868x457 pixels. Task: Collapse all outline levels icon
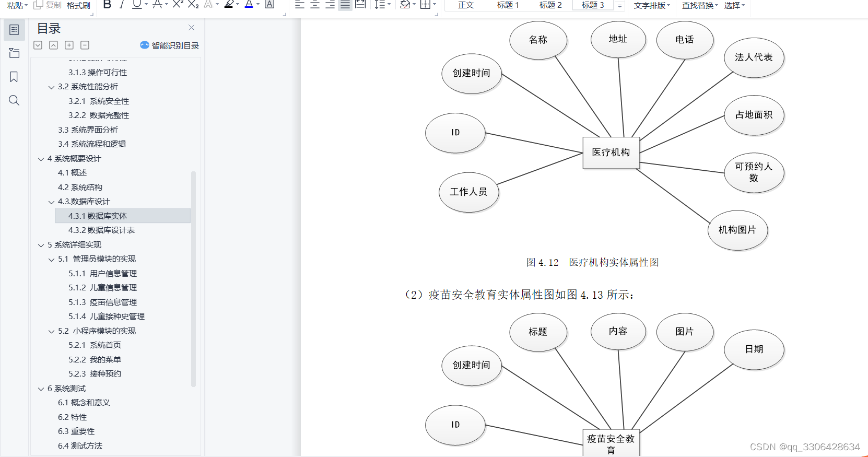(54, 45)
